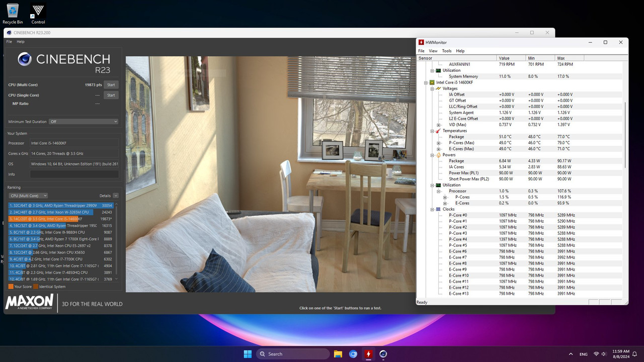Open the Minimum Test Duration dropdown
Viewport: 644px width, 362px height.
[84, 122]
